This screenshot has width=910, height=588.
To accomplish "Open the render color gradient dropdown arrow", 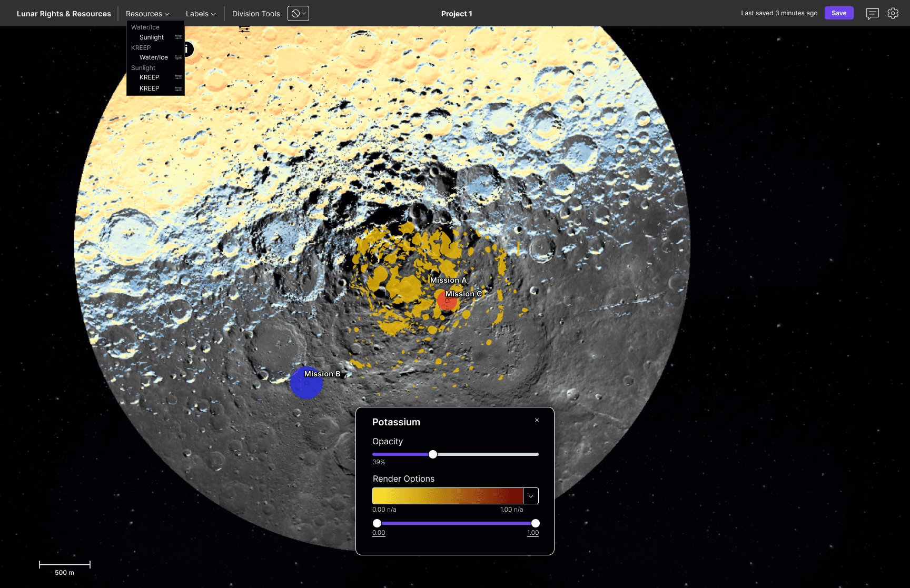I will click(531, 496).
